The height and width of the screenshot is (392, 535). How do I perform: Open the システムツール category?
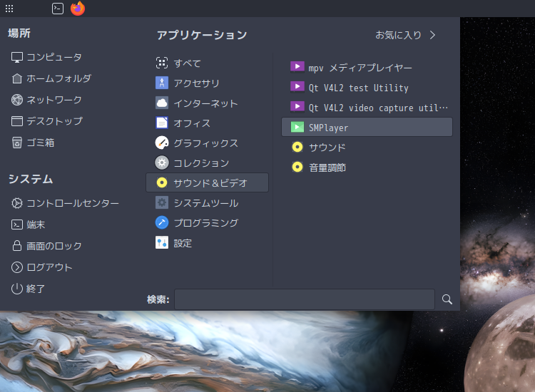coord(207,203)
